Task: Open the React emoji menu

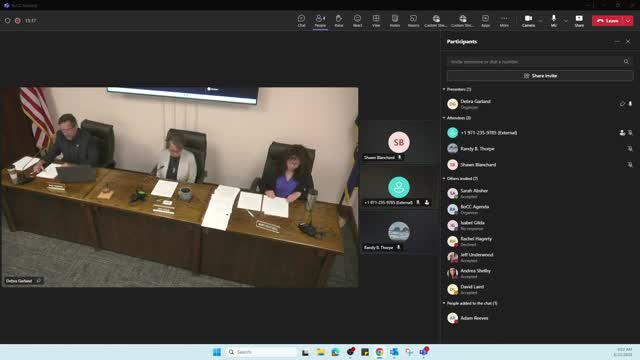Action: [x=358, y=20]
